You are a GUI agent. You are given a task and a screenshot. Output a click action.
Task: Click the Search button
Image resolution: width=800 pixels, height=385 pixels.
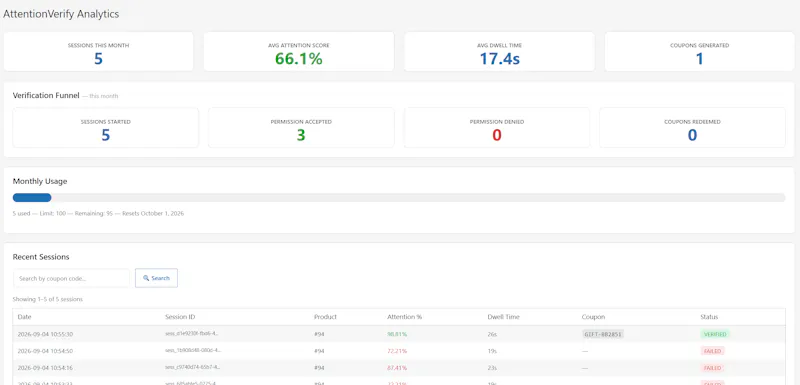pos(156,278)
